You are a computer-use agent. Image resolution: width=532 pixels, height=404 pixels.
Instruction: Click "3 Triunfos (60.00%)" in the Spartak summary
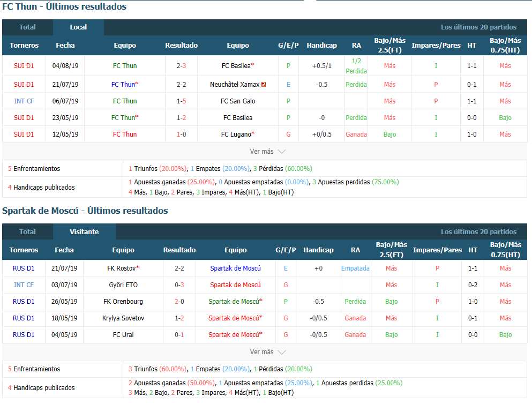158,369
